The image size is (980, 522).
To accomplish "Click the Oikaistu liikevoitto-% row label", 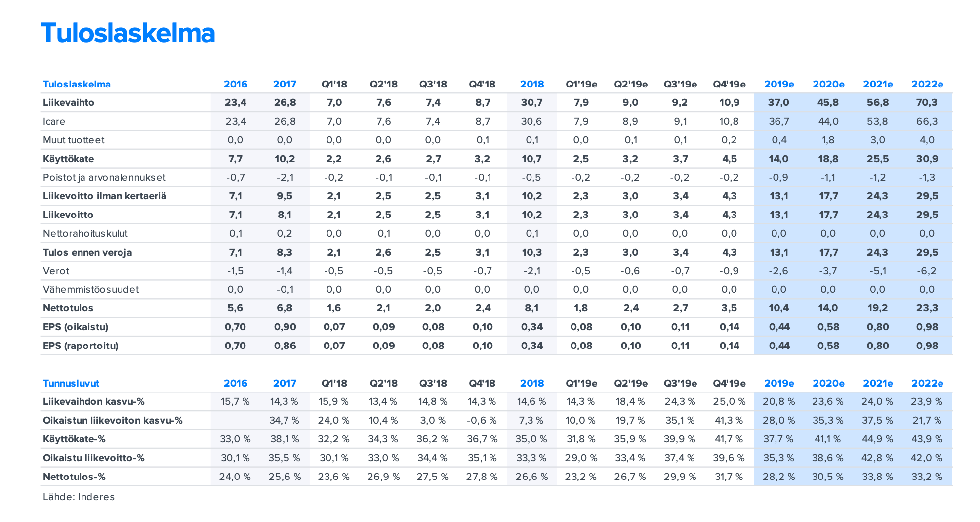I will 94,458.
